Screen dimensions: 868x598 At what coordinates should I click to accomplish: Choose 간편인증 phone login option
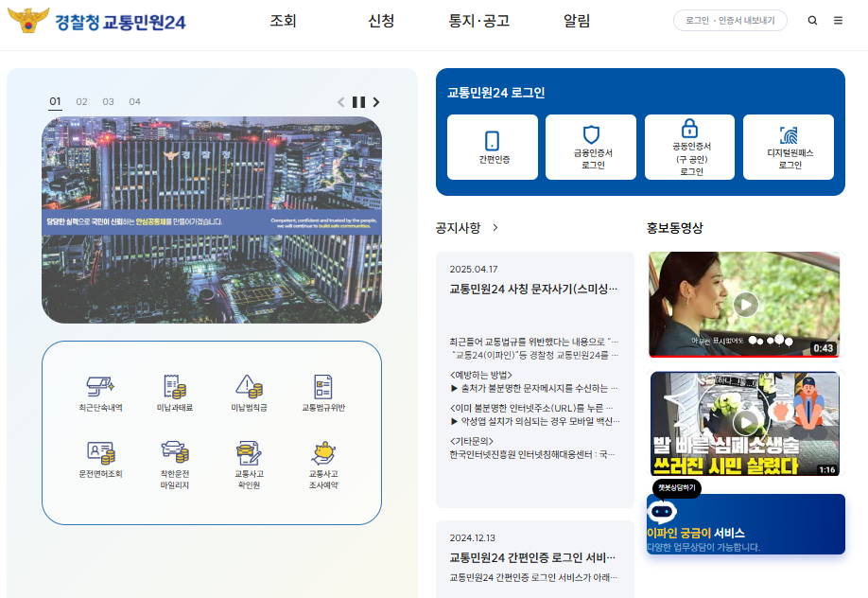[x=492, y=147]
